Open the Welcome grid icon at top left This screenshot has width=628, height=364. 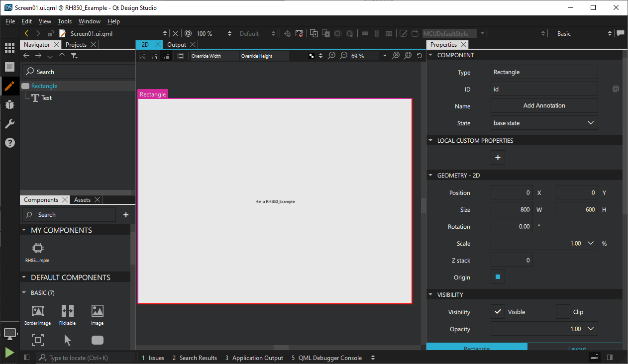click(x=9, y=48)
